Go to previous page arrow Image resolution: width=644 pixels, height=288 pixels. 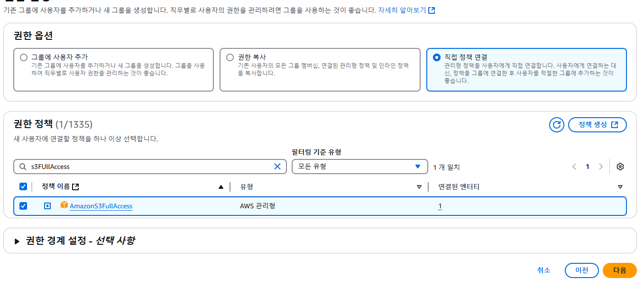574,167
